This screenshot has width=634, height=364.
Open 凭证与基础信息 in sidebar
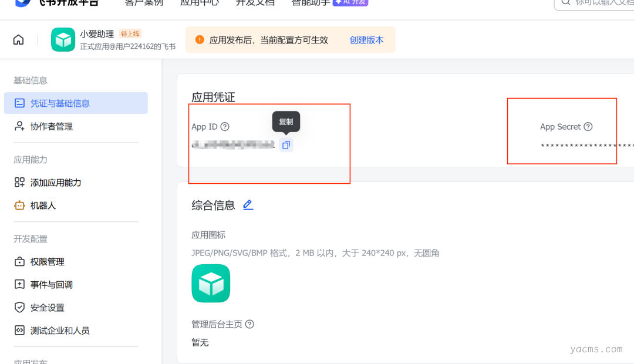(x=60, y=103)
